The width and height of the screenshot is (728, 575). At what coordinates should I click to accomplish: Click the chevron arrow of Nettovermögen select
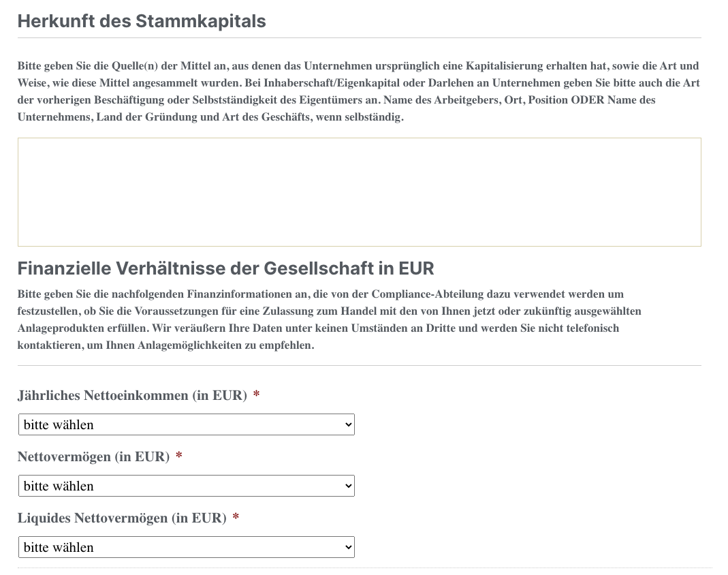348,486
